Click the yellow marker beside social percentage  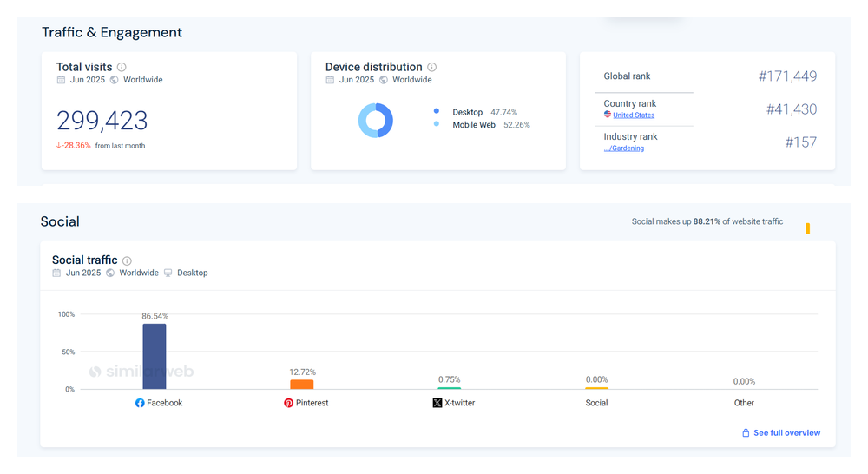point(807,228)
